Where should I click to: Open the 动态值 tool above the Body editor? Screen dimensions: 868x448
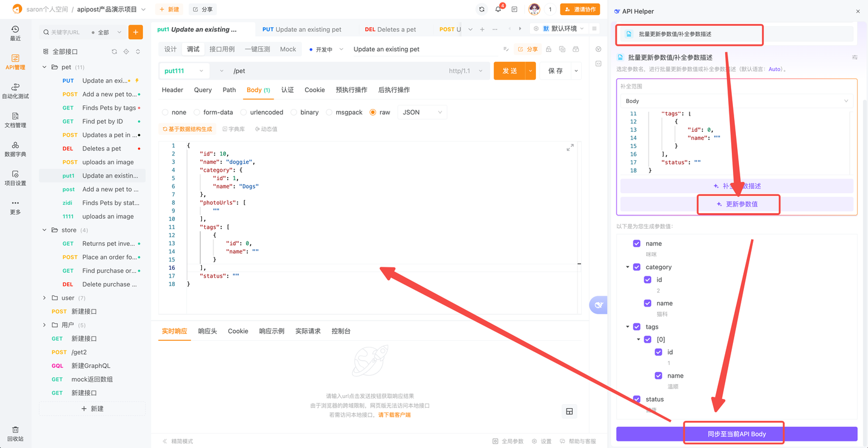coord(266,129)
